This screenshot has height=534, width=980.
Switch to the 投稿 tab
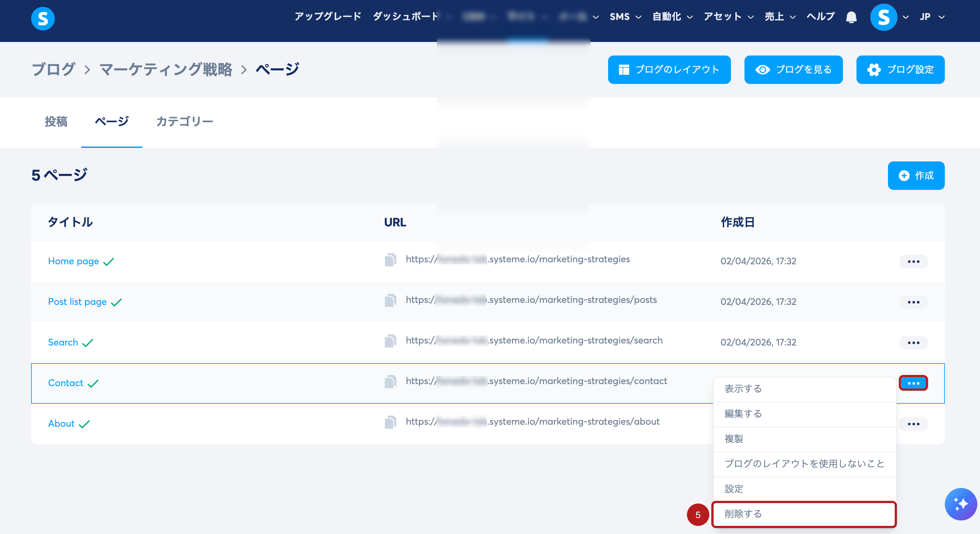[56, 122]
